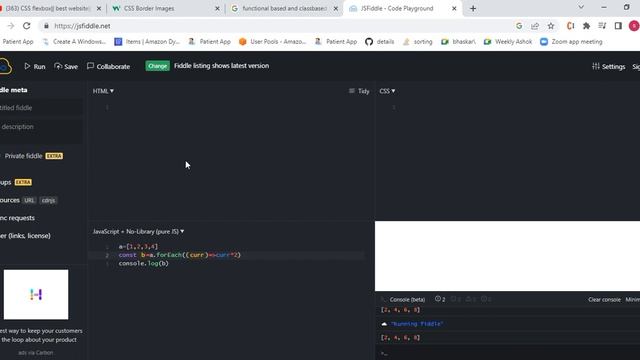
Task: Click the Console (beta) label
Action: pos(407,300)
